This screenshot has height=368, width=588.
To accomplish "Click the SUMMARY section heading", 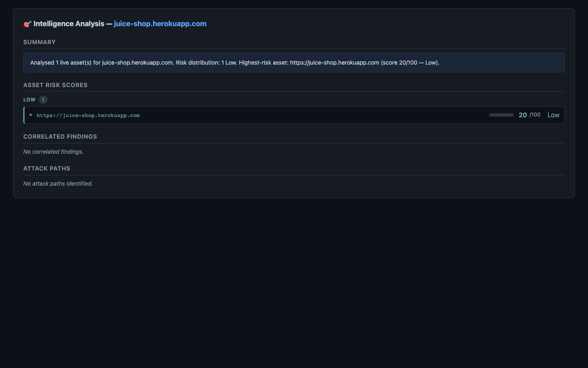I will click(x=40, y=42).
